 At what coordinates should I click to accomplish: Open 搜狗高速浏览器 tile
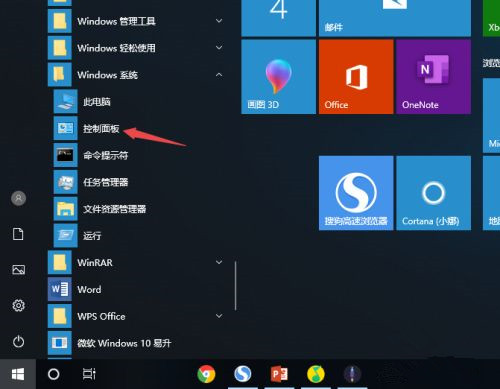tap(356, 193)
